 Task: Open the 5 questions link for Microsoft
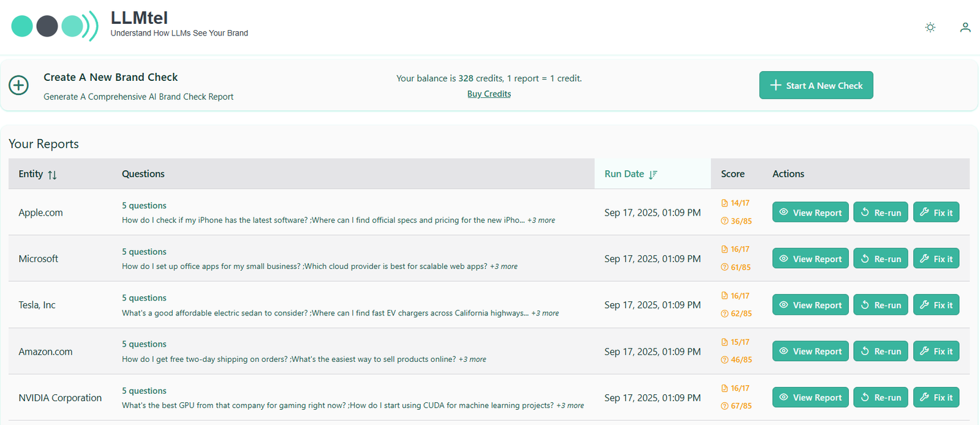144,252
